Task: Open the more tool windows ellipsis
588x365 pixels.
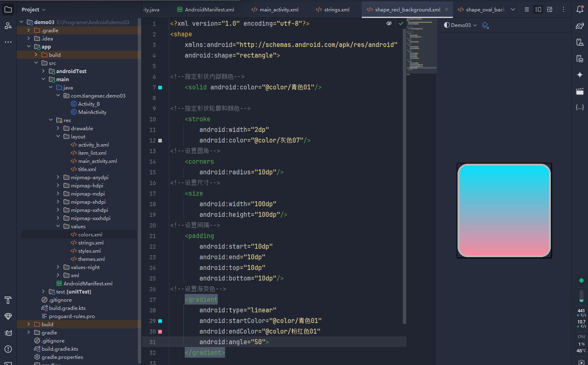Action: (8, 42)
